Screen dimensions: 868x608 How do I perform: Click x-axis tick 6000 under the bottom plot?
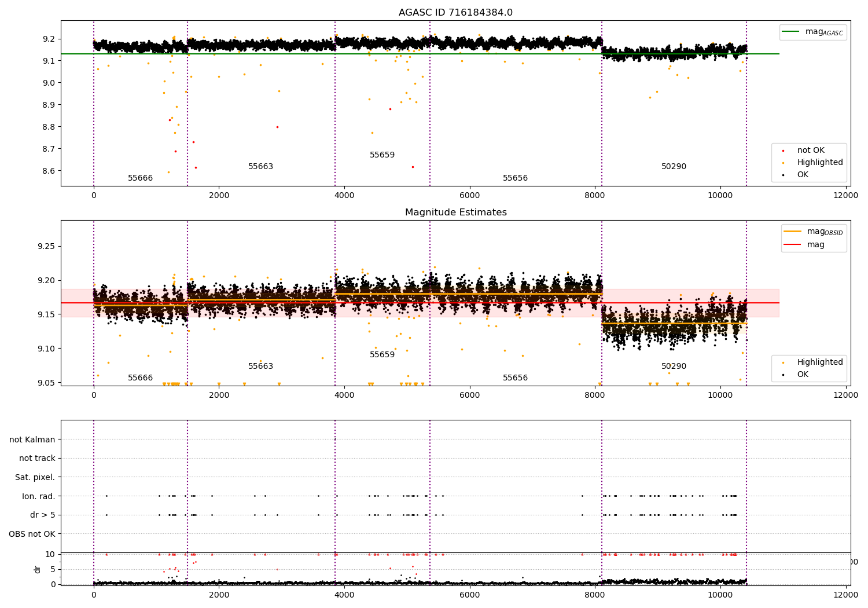click(x=469, y=595)
